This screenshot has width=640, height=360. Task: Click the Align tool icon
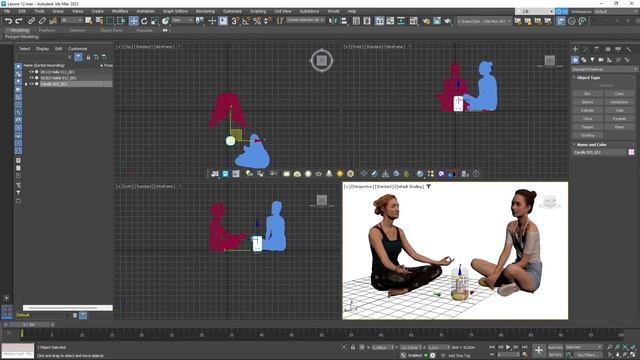click(x=344, y=21)
